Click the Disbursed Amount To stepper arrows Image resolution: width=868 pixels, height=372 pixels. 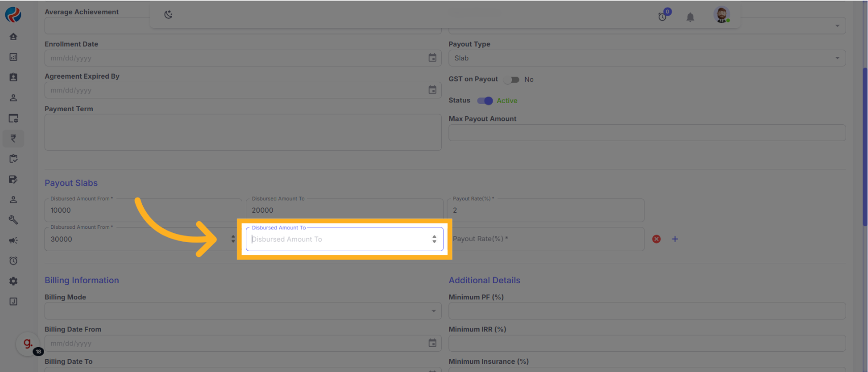tap(434, 239)
